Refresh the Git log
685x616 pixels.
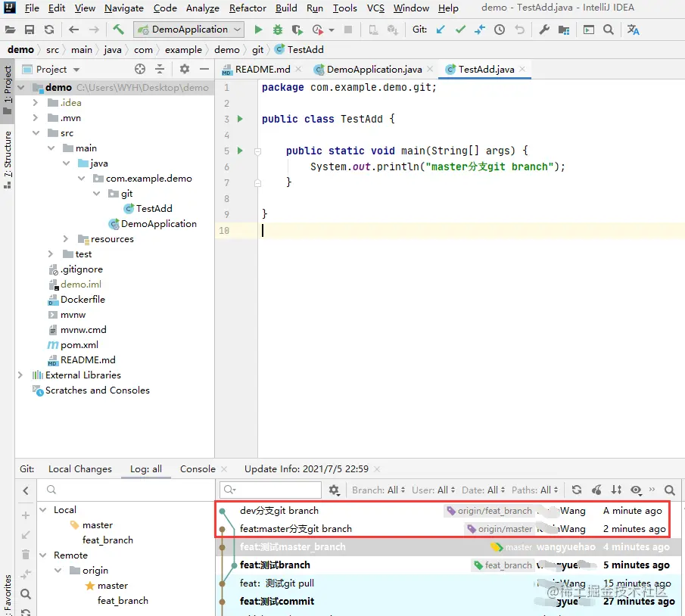tap(577, 490)
